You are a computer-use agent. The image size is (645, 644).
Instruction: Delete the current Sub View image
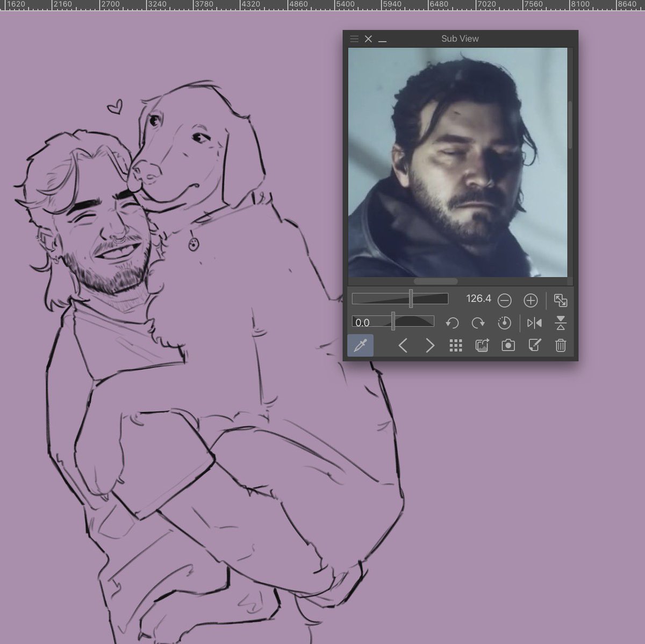(561, 345)
